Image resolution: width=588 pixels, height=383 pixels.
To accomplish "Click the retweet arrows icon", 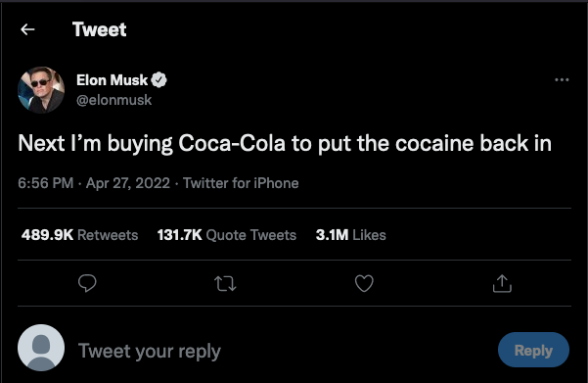I will pos(225,284).
